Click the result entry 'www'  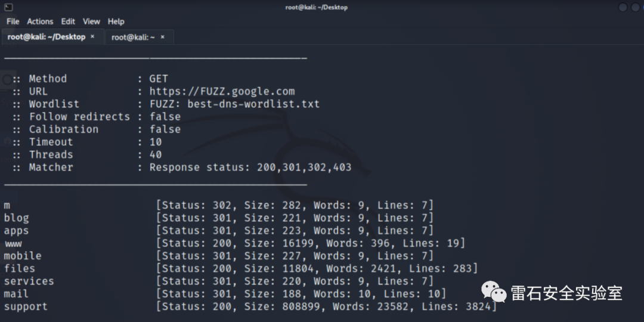click(x=13, y=243)
